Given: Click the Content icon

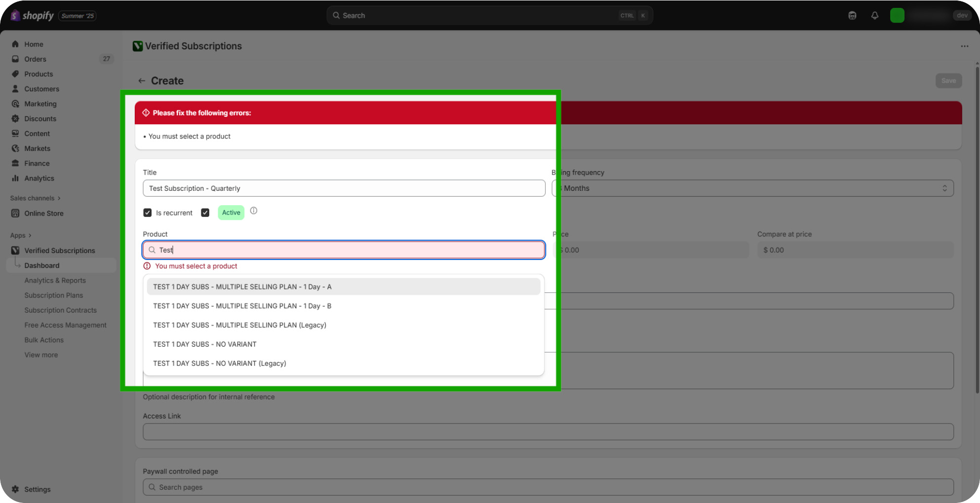Looking at the screenshot, I should [15, 133].
